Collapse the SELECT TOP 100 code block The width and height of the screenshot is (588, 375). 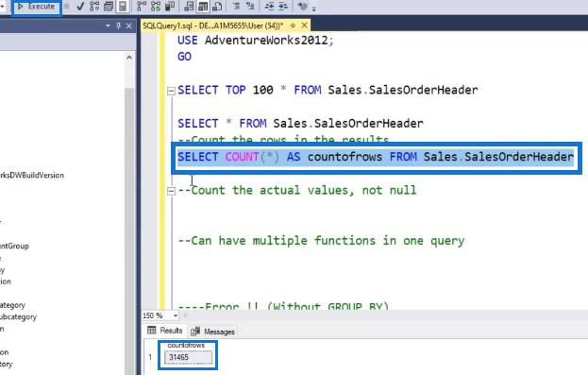pyautogui.click(x=171, y=91)
